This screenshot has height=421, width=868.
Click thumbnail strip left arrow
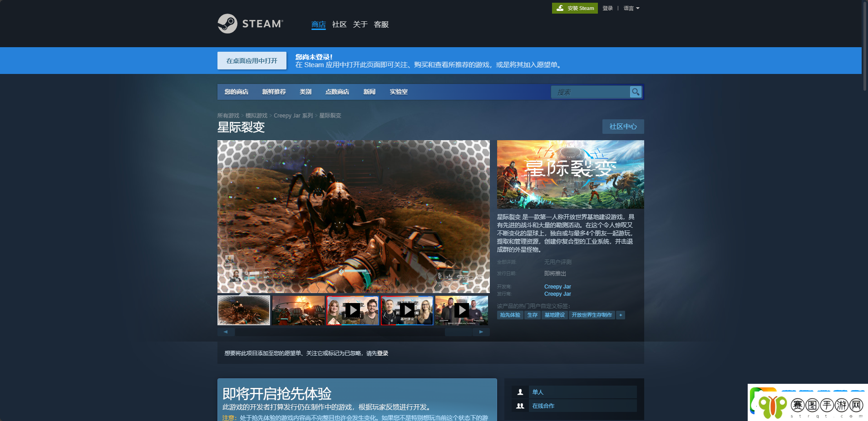click(226, 332)
